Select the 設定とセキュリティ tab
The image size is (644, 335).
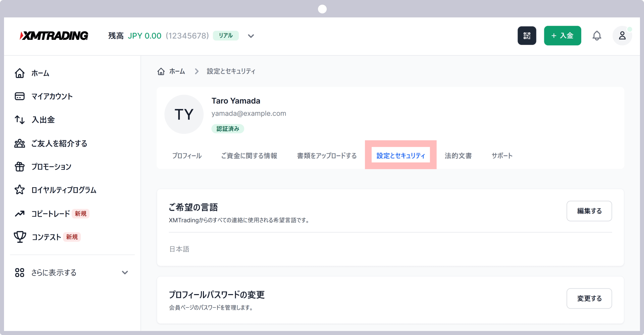click(400, 156)
